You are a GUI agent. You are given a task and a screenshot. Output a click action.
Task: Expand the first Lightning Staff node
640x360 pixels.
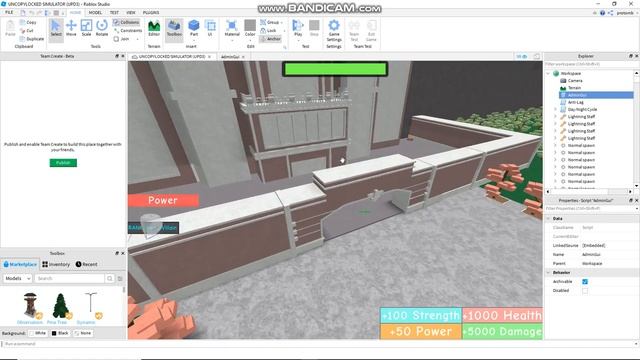pyautogui.click(x=555, y=117)
